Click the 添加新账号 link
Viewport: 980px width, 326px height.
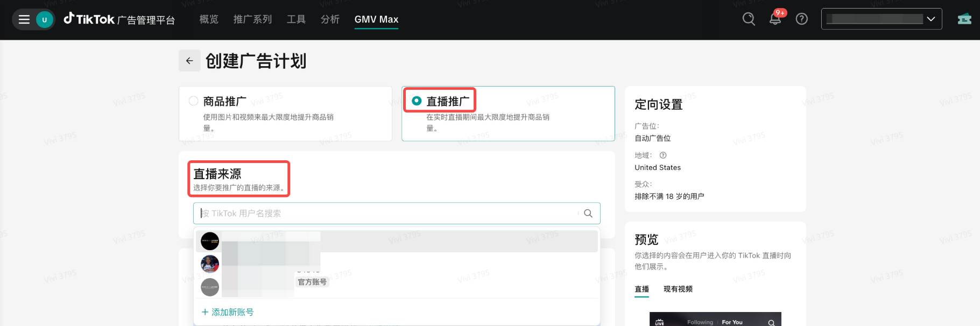pyautogui.click(x=232, y=312)
